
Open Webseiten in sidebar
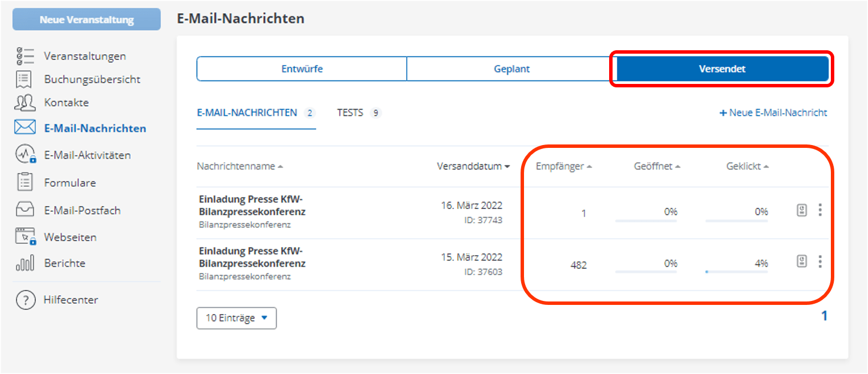point(70,237)
